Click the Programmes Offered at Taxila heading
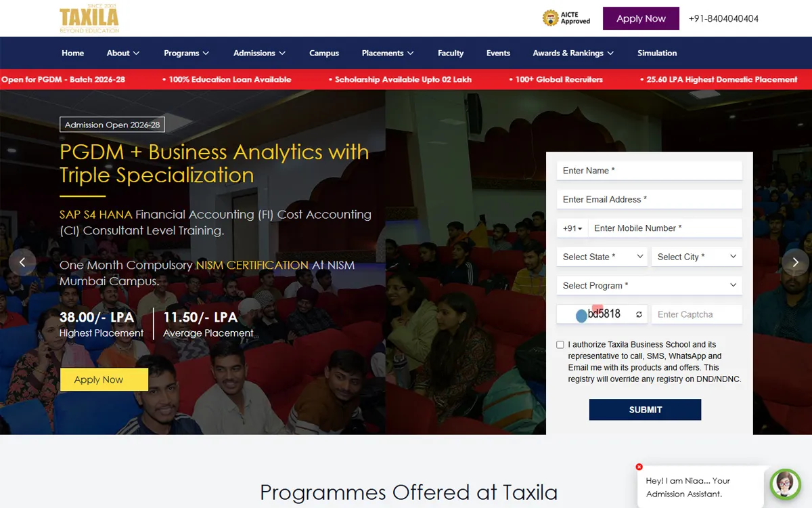812x508 pixels. 409,492
